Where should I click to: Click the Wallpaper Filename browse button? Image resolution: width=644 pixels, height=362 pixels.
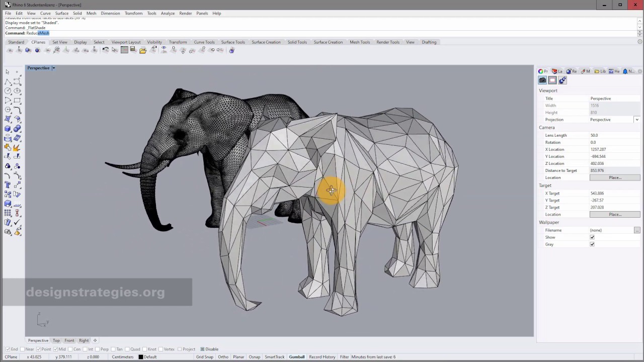(x=637, y=230)
